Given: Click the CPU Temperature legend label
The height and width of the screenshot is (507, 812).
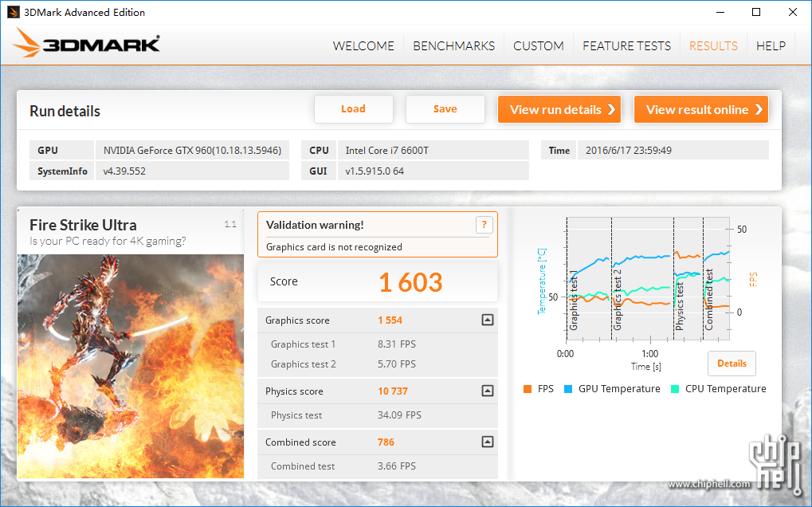Looking at the screenshot, I should [725, 389].
